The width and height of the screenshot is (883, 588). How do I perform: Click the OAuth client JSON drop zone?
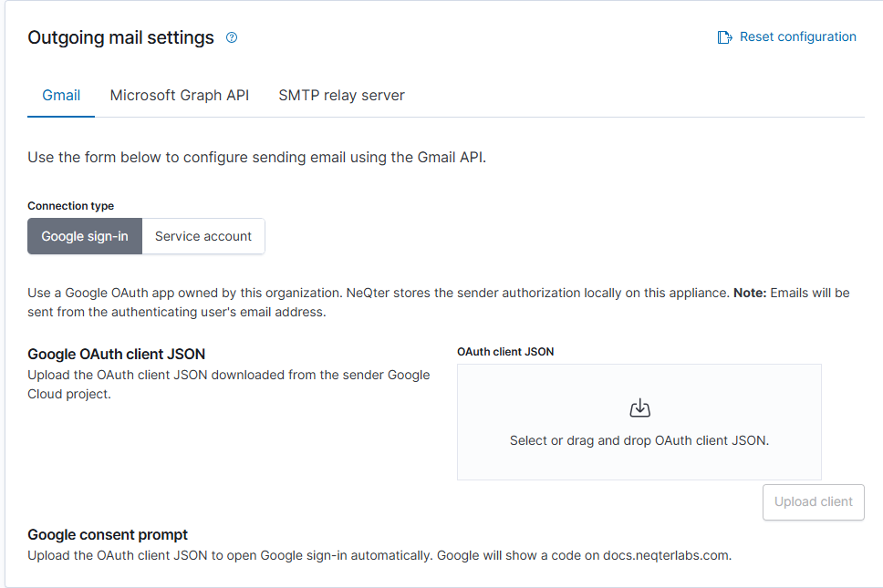point(639,422)
